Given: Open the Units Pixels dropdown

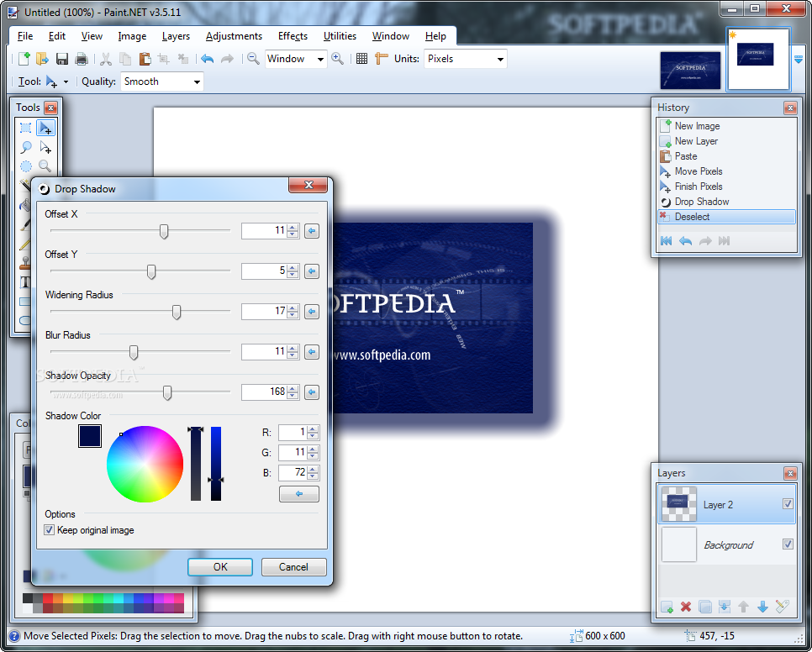Looking at the screenshot, I should (500, 59).
